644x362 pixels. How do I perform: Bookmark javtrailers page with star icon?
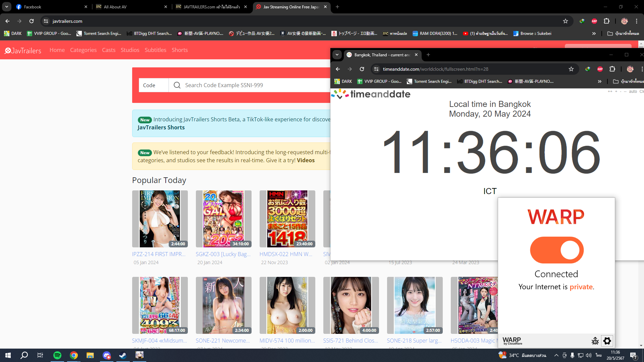coord(566,21)
